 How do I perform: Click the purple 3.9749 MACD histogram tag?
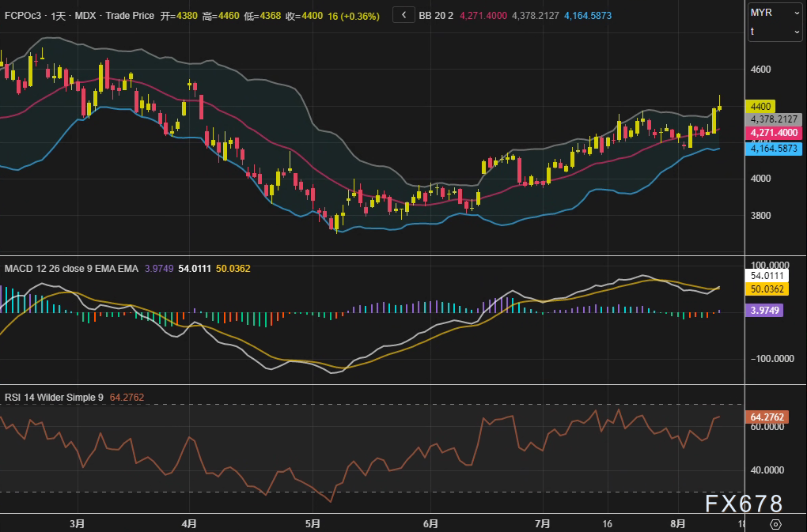pos(764,311)
